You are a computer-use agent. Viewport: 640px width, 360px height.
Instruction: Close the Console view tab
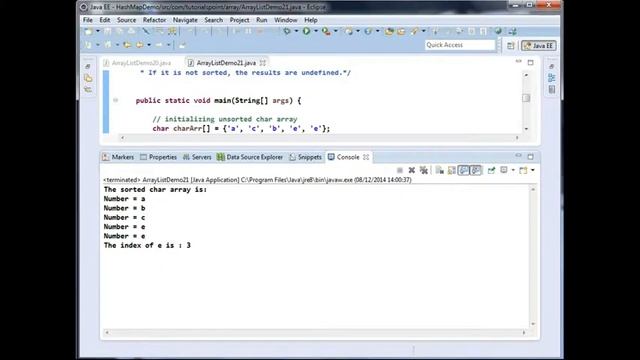[366, 157]
